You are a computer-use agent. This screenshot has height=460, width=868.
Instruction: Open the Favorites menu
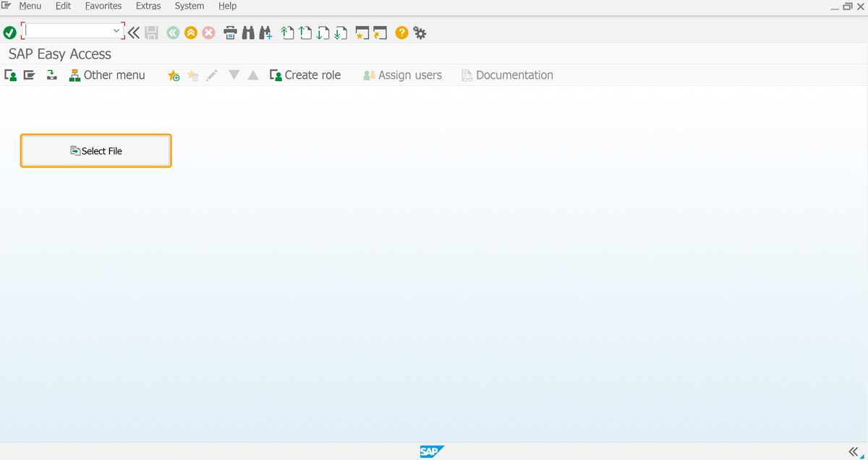pos(103,6)
